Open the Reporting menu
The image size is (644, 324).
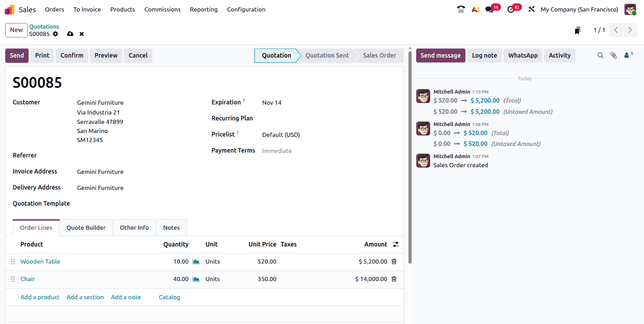204,9
